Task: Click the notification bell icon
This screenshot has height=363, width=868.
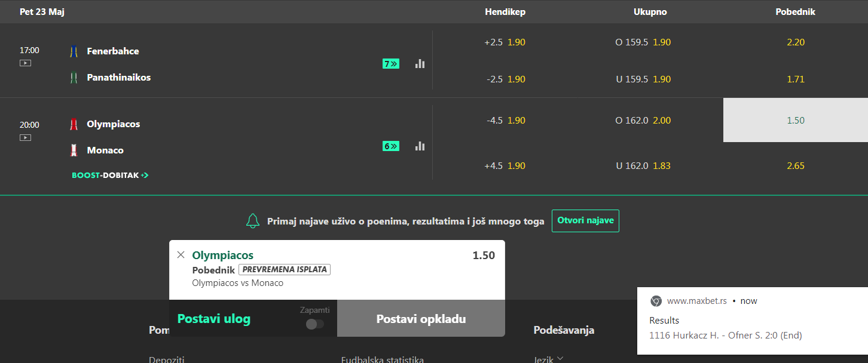Action: 253,221
